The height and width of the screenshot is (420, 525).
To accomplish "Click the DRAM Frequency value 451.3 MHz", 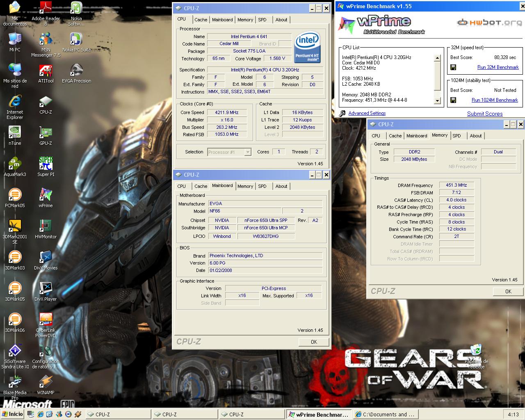I will (x=457, y=185).
